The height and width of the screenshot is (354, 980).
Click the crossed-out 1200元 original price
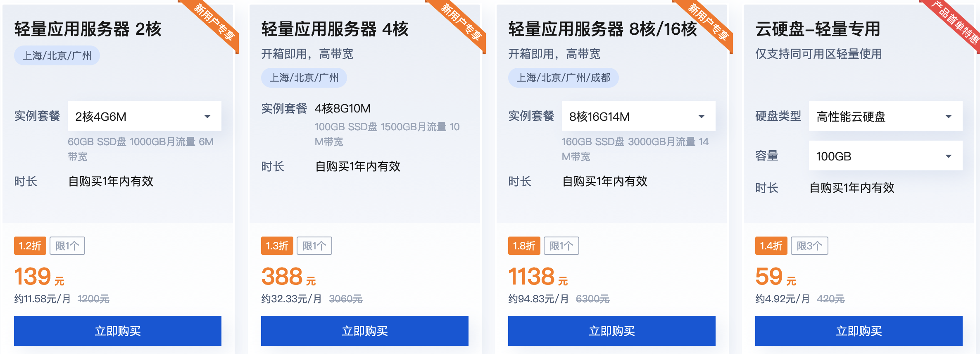click(94, 299)
